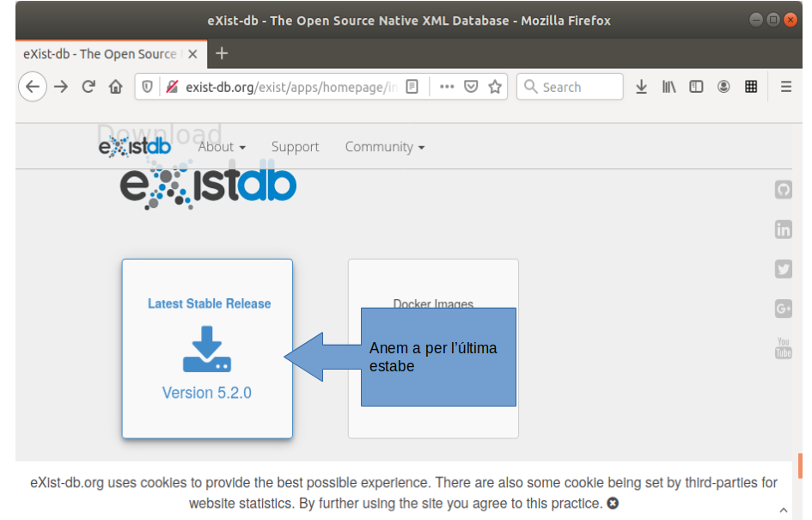812x520 pixels.
Task: Open the downloads panel
Action: click(641, 87)
